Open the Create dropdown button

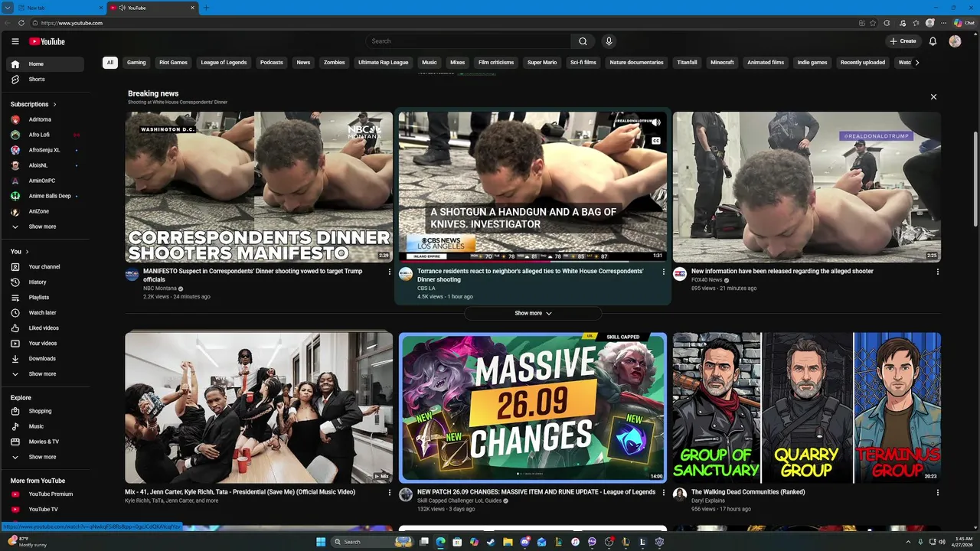click(x=903, y=41)
